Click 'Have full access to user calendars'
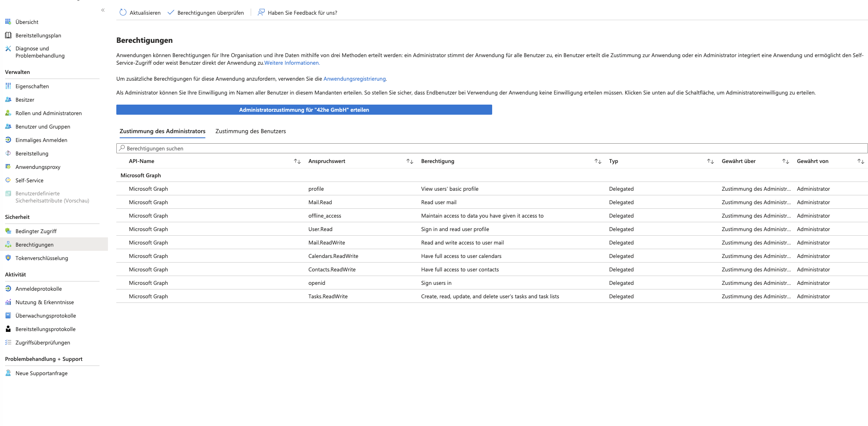 (461, 256)
